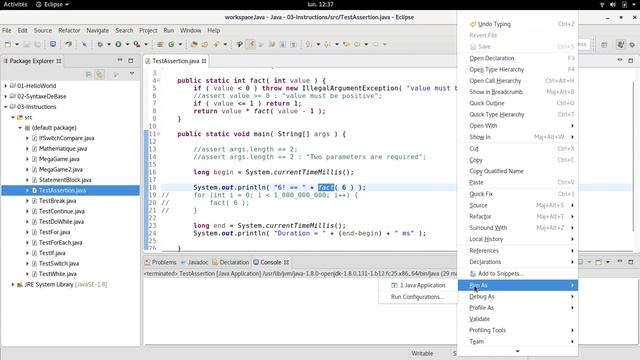The height and width of the screenshot is (360, 640).
Task: Collapse the 03-Instructions project
Action: [x=6, y=107]
